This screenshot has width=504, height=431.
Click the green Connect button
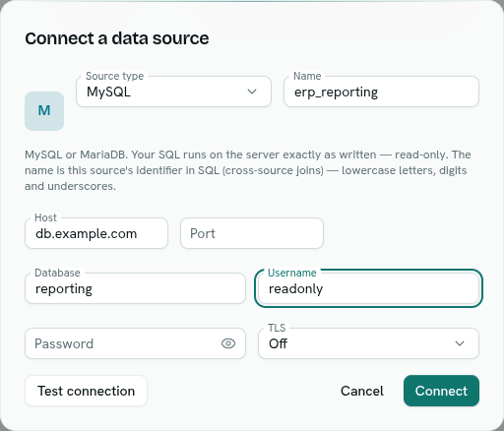pos(441,391)
